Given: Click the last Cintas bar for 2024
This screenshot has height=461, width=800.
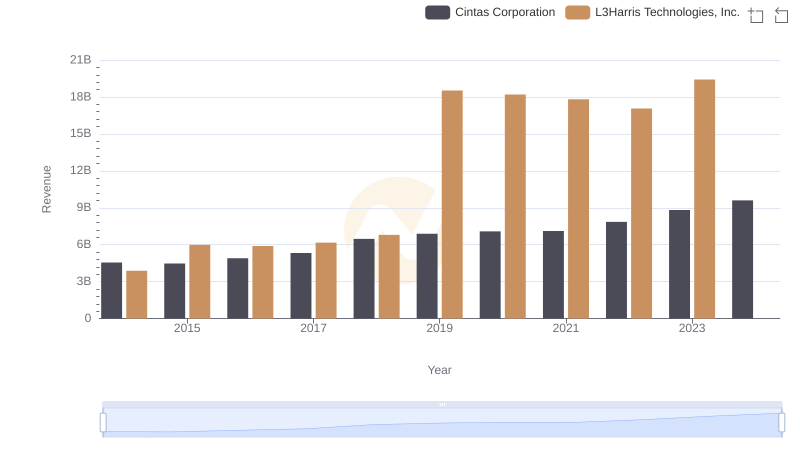Looking at the screenshot, I should click(742, 259).
